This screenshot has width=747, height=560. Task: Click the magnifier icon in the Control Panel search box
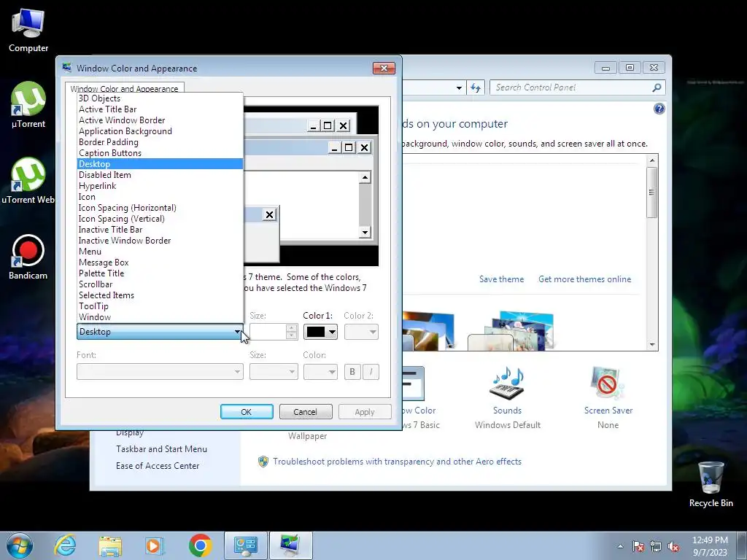[x=657, y=87]
